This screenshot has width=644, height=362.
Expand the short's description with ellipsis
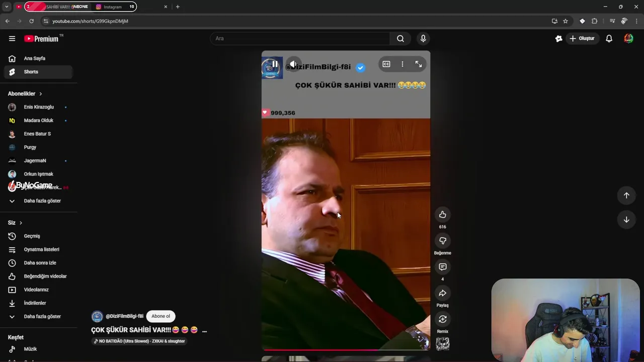click(x=204, y=330)
